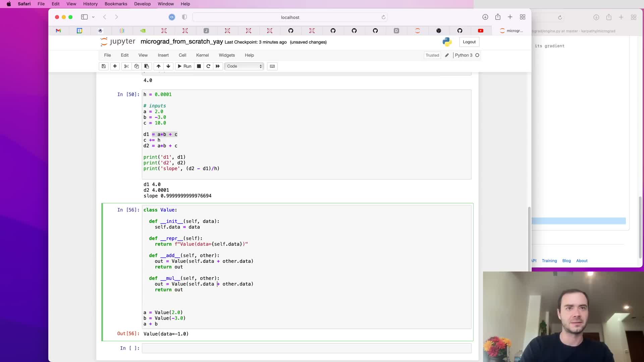The image size is (644, 362).
Task: Cut selected cells with scissors icon
Action: click(x=126, y=66)
